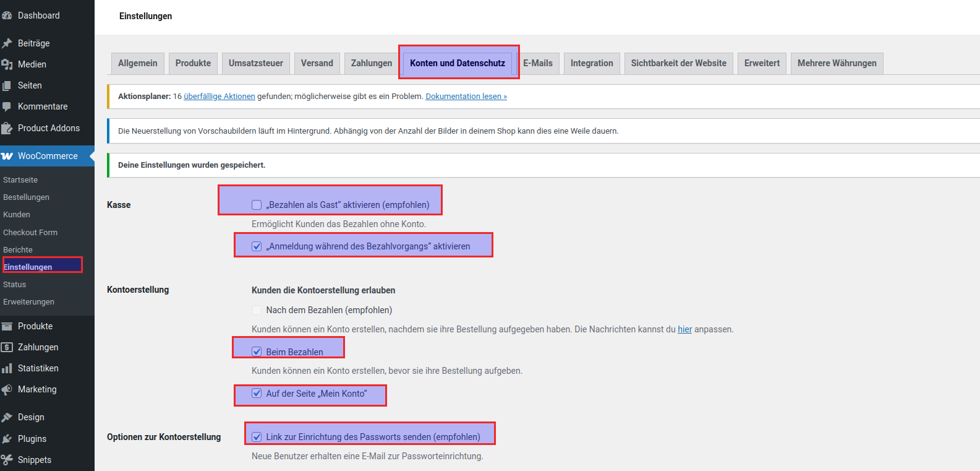Viewport: 980px width, 471px height.
Task: Uncheck "Auf der Seite Mein Konto" option
Action: point(257,393)
